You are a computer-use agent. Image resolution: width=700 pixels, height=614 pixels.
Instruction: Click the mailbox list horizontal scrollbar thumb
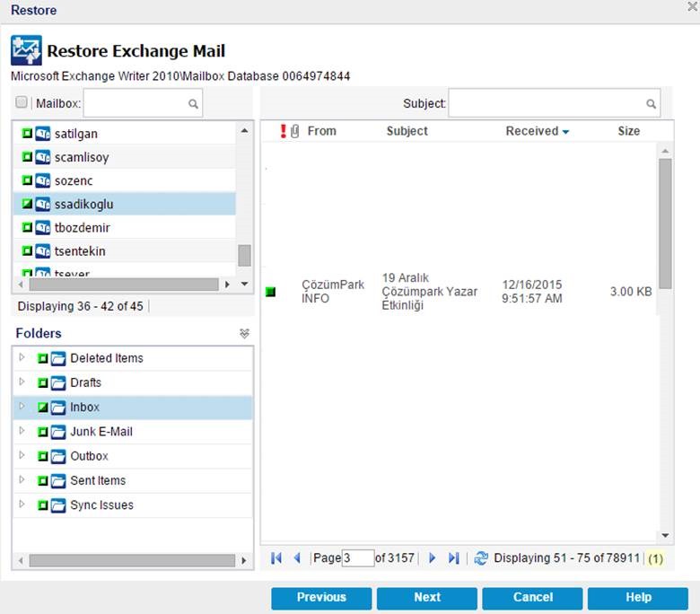point(124,285)
